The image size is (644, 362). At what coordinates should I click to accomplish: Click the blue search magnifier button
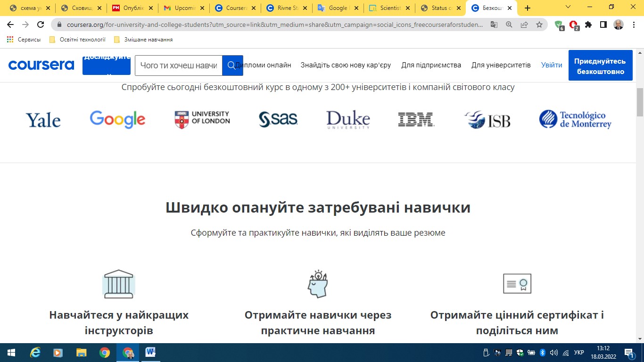[232, 65]
